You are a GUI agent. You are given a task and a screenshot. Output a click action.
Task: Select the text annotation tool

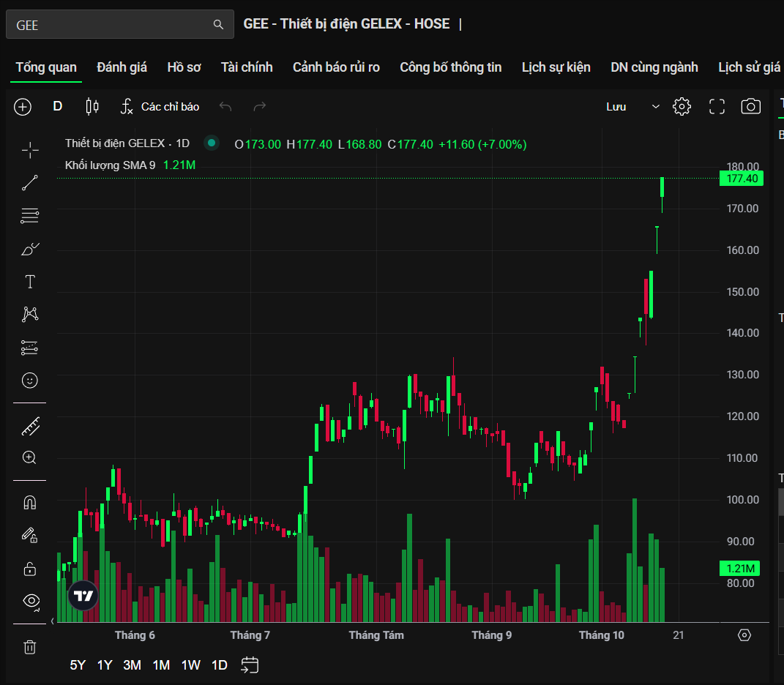click(30, 282)
